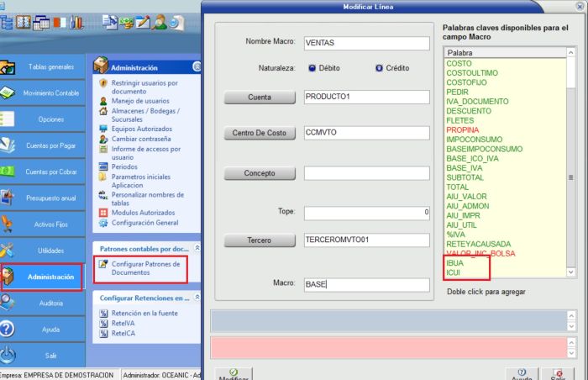Click the notepad with pencil toolbar icon
This screenshot has height=380, width=588.
pos(143,20)
